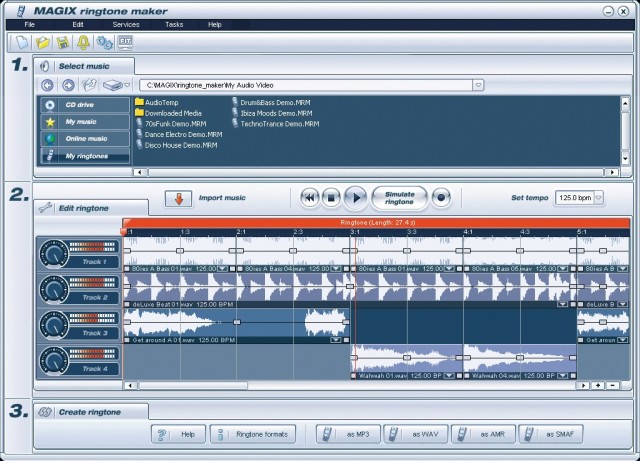Open the path dropdown arrow
The width and height of the screenshot is (640, 461).
(x=478, y=85)
